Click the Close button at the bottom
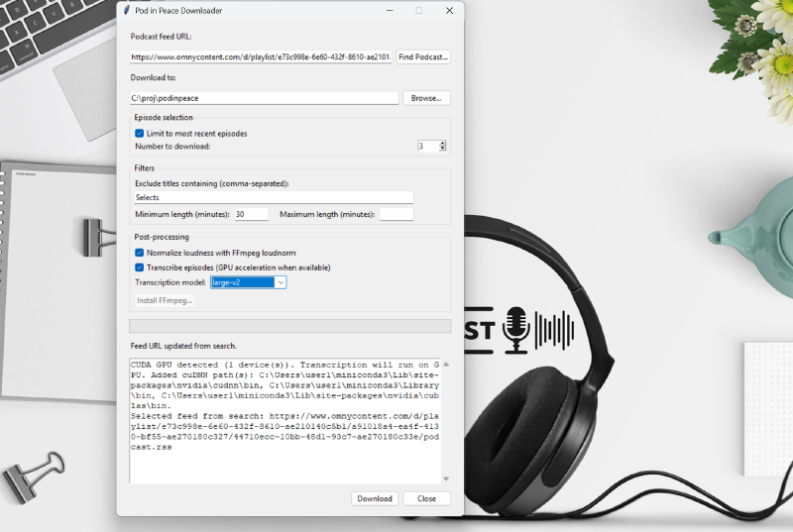The height and width of the screenshot is (532, 793). 426,498
